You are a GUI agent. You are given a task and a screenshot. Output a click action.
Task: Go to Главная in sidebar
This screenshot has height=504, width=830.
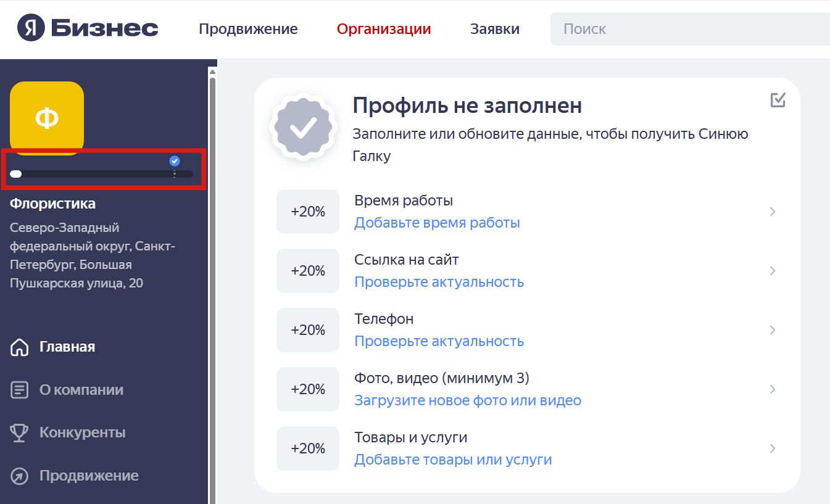point(67,347)
